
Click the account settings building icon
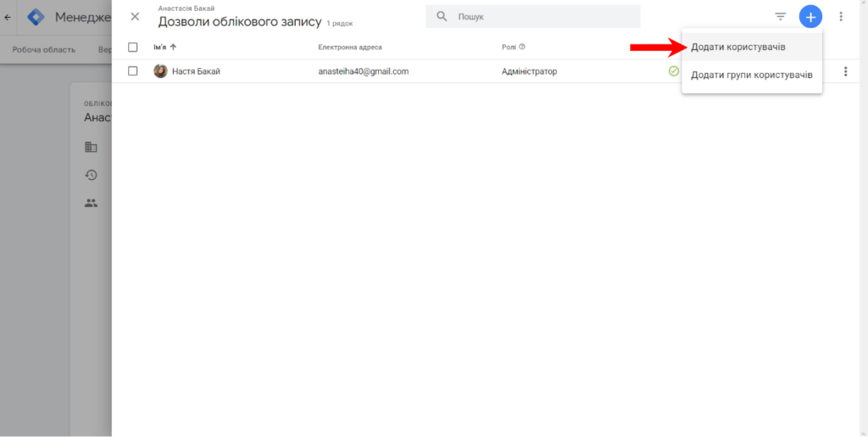pos(91,147)
